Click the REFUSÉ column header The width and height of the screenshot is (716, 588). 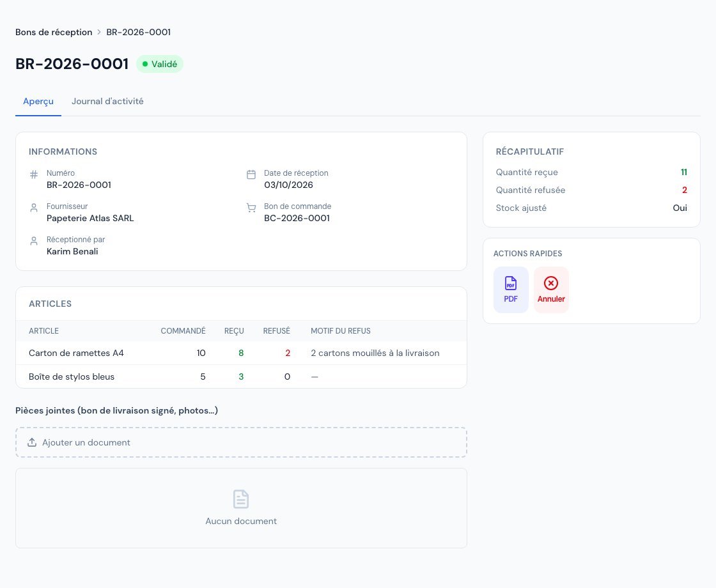click(x=277, y=331)
